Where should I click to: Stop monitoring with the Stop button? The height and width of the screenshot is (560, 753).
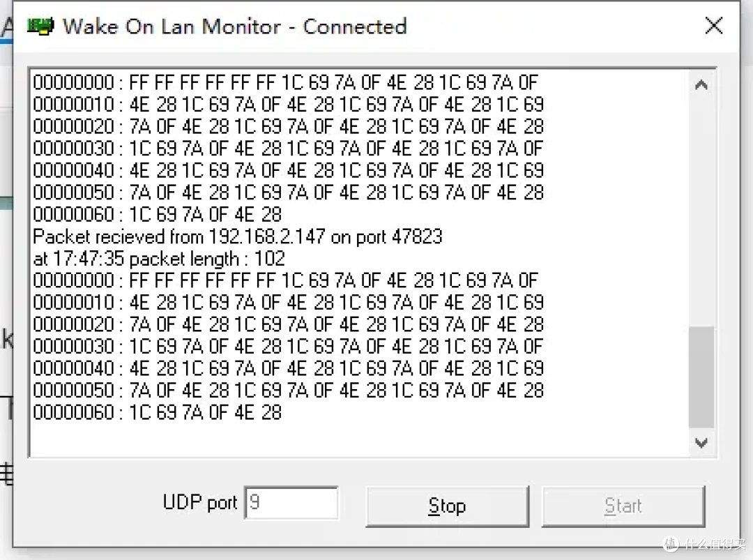(x=447, y=506)
